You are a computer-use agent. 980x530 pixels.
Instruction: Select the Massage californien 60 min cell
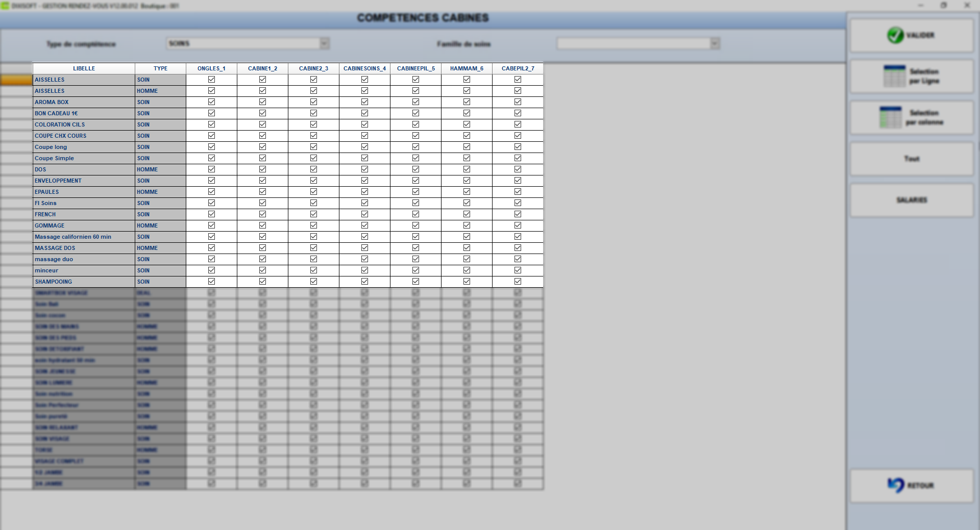84,237
